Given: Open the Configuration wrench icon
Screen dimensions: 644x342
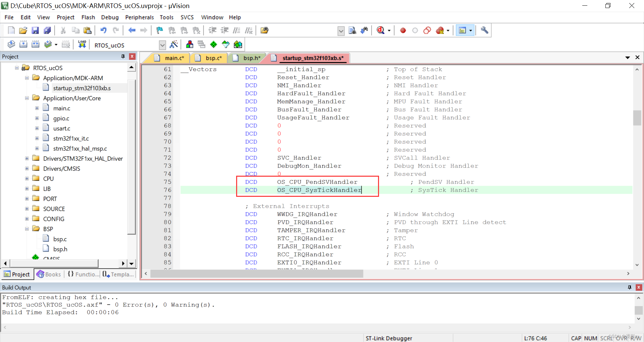Looking at the screenshot, I should 484,31.
